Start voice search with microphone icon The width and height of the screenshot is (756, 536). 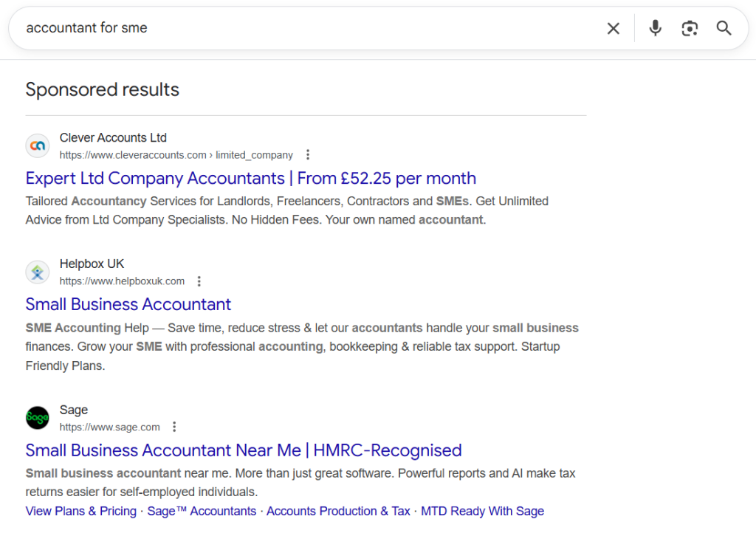coord(655,28)
